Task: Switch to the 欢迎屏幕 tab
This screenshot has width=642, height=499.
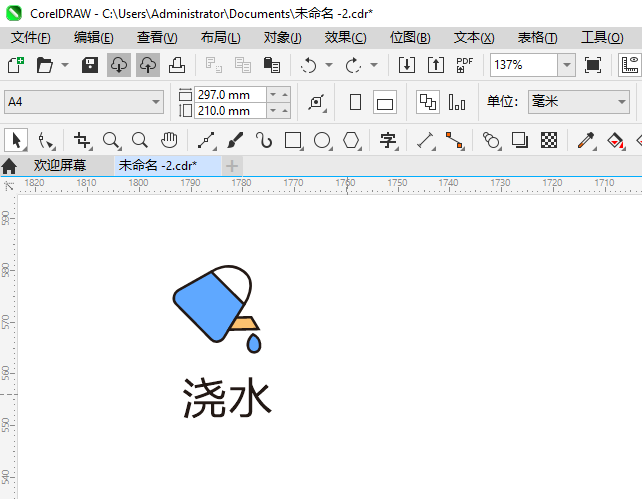Action: 60,165
